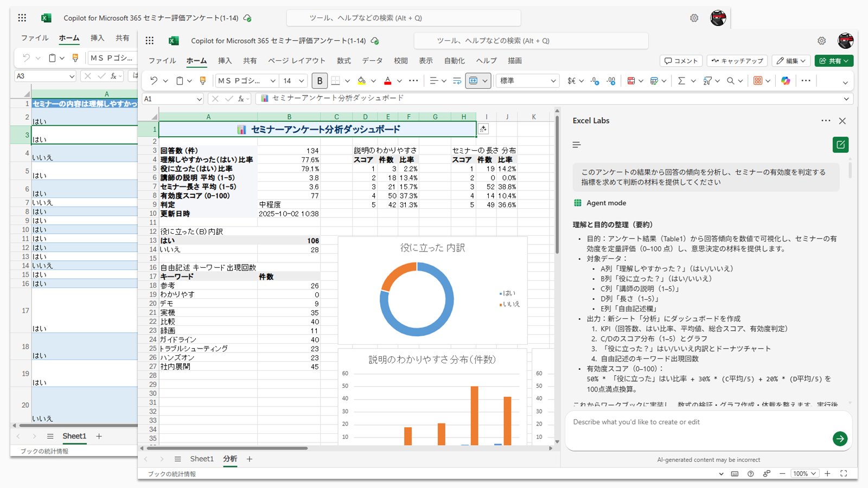This screenshot has height=488, width=868.
Task: Select the Sheet1 tab in the front window
Action: 202,459
